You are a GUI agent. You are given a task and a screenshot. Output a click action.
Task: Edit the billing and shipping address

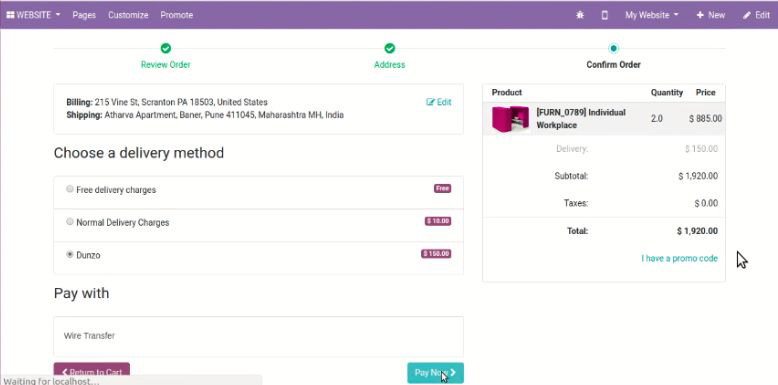pyautogui.click(x=439, y=102)
